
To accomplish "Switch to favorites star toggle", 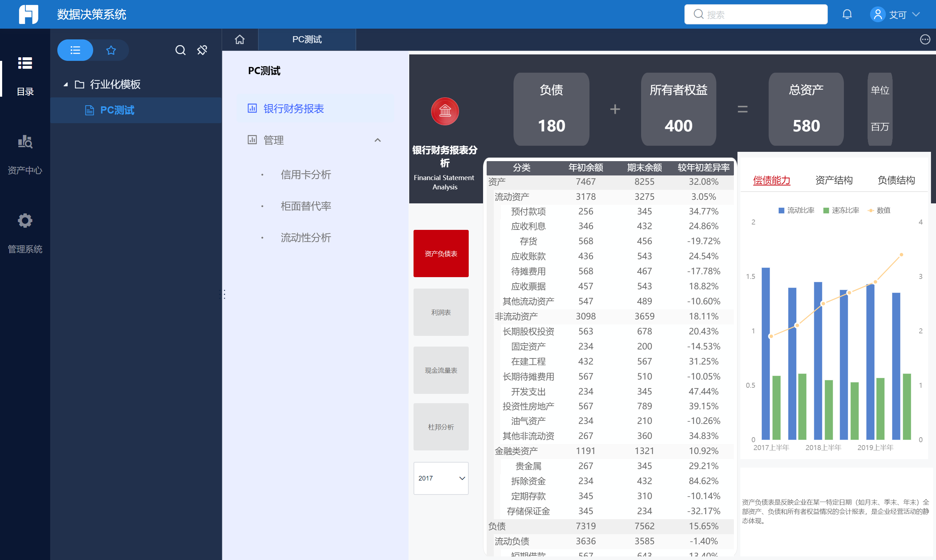I will pos(111,50).
